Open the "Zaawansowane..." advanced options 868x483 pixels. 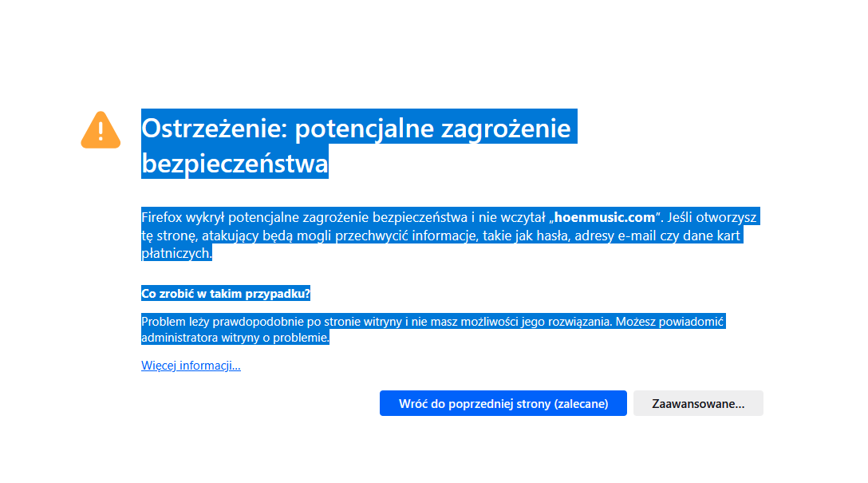[x=698, y=404]
